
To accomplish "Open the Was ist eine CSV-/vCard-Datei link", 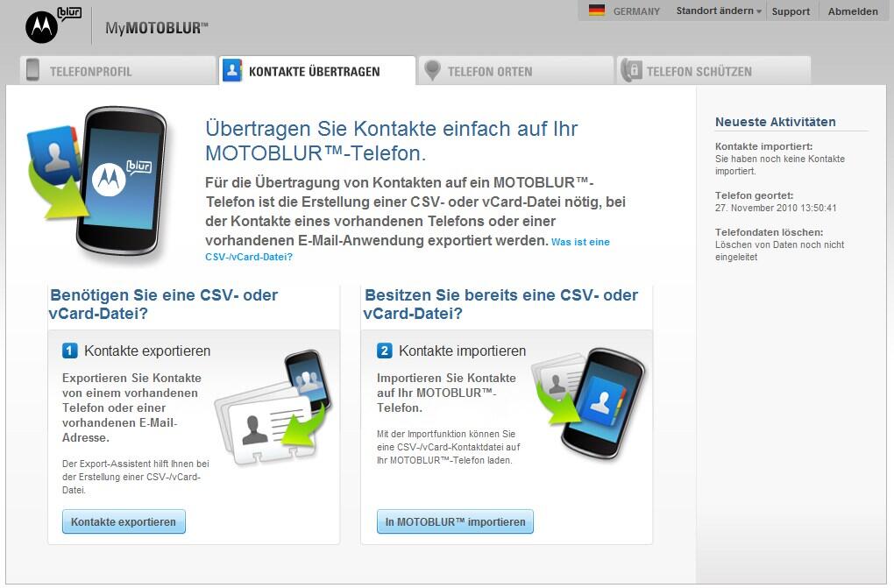I will 407,249.
